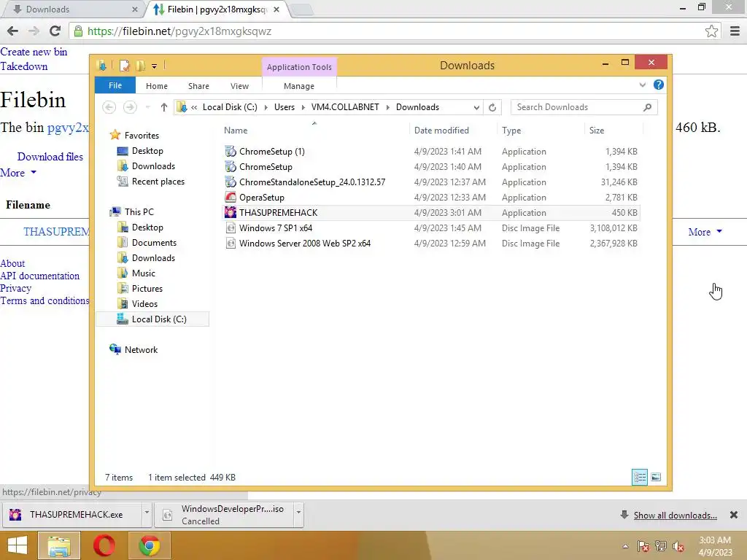This screenshot has width=747, height=560.
Task: Sort files by the Date modified column
Action: pyautogui.click(x=441, y=130)
